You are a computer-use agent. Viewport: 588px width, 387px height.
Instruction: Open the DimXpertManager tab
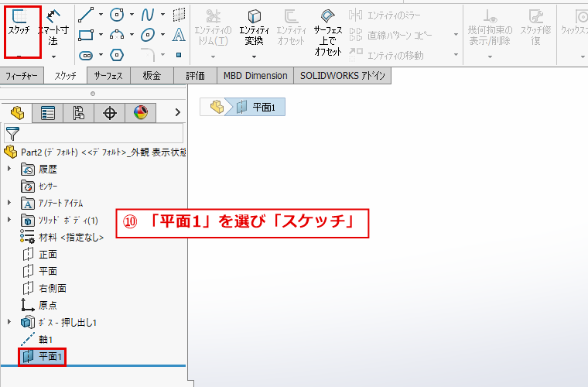[x=110, y=112]
